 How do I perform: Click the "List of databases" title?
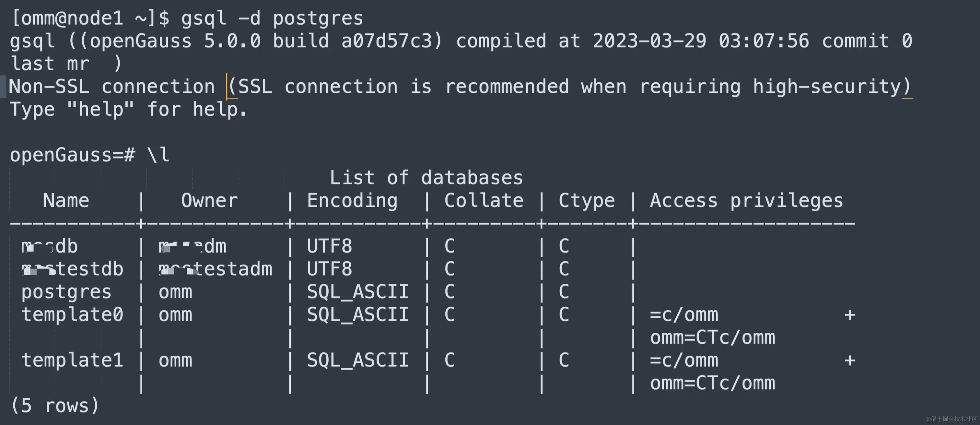426,178
